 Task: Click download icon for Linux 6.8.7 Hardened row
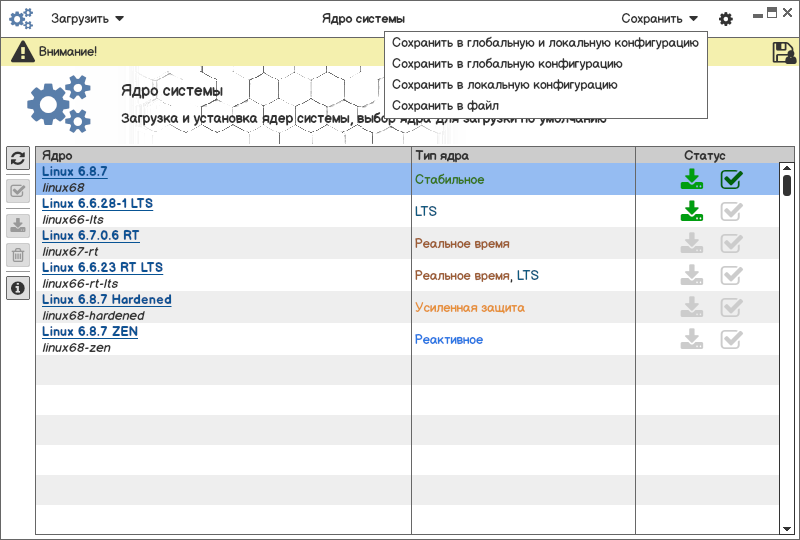(x=692, y=307)
